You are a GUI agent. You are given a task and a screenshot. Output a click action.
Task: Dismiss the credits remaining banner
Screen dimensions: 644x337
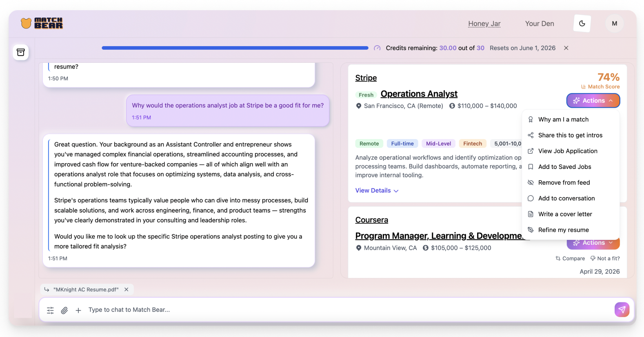click(x=566, y=48)
